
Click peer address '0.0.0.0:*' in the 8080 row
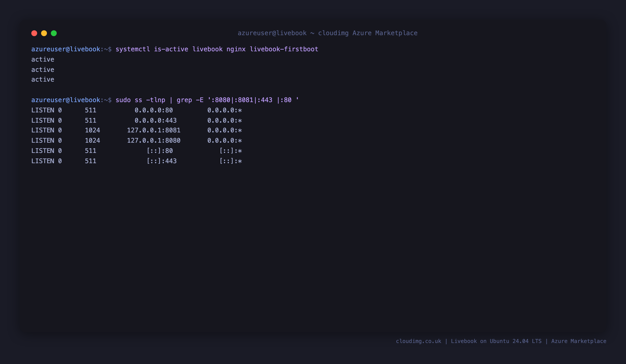(224, 140)
